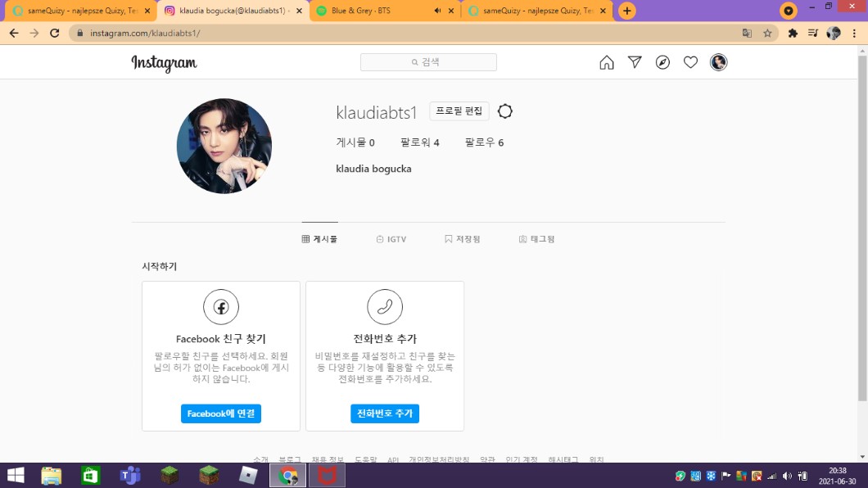This screenshot has width=868, height=488.
Task: Open activity heart icon
Action: [x=690, y=63]
